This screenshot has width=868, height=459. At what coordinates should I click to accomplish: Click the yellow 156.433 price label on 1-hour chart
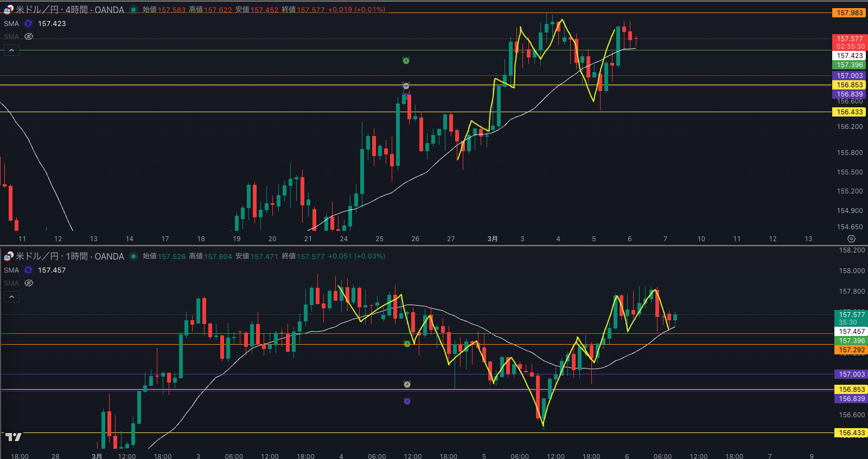pyautogui.click(x=852, y=433)
